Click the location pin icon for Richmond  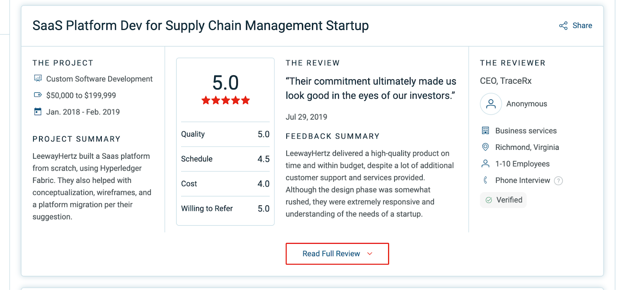coord(485,147)
